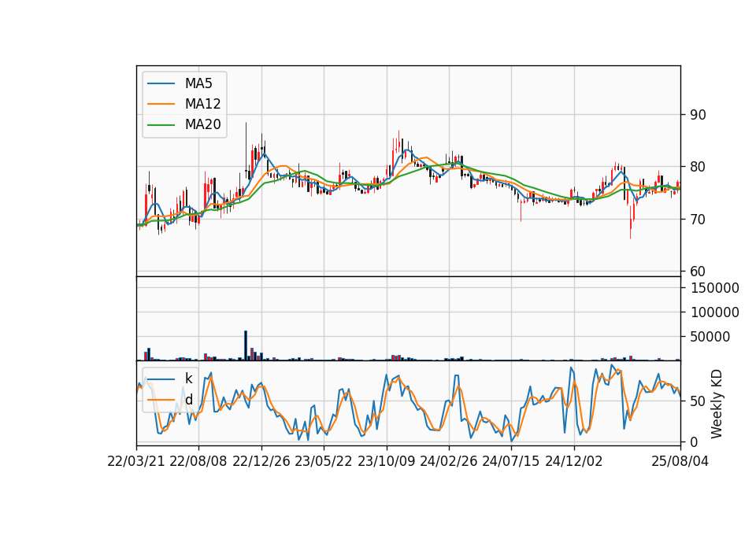Click the 80 price axis label

[698, 167]
